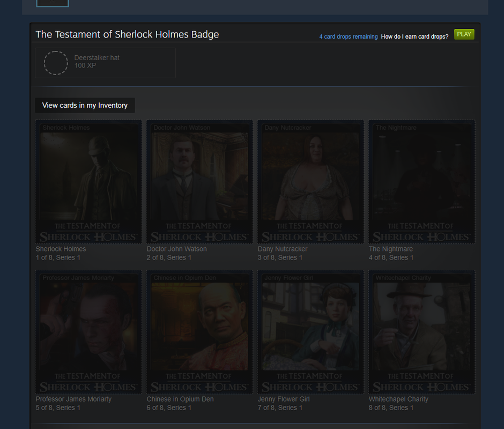504x429 pixels.
Task: Click '5 of 8, Series 1' label
Action: pos(58,408)
